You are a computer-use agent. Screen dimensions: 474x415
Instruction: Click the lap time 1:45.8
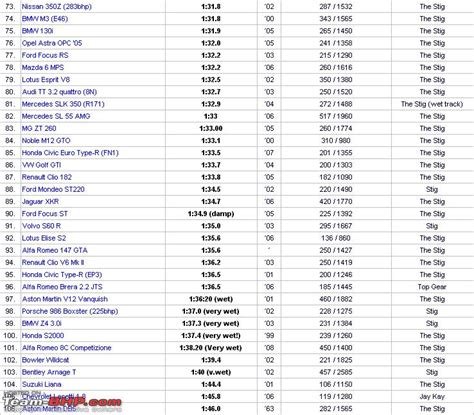[211, 397]
